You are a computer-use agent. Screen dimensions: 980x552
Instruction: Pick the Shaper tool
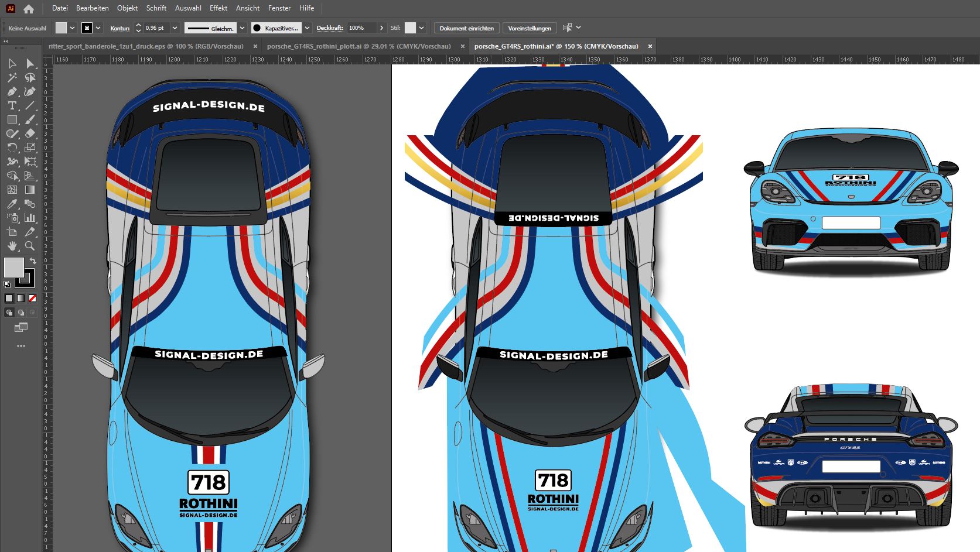[x=12, y=133]
